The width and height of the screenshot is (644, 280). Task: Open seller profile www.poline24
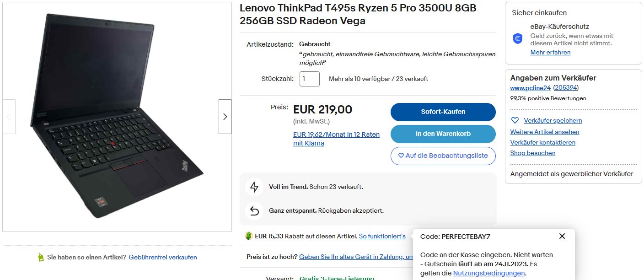point(530,87)
